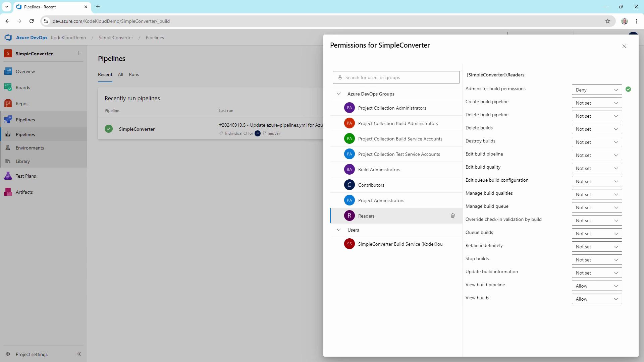Open Project settings
Image resolution: width=644 pixels, height=362 pixels.
point(32,354)
